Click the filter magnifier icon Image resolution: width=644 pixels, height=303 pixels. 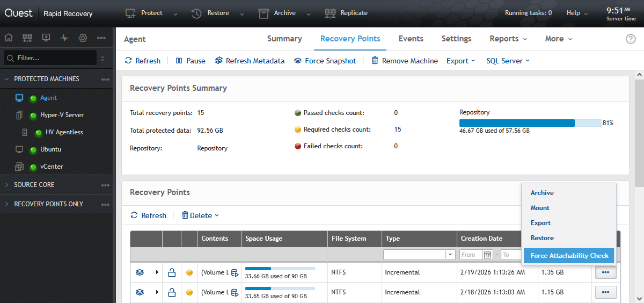10,58
